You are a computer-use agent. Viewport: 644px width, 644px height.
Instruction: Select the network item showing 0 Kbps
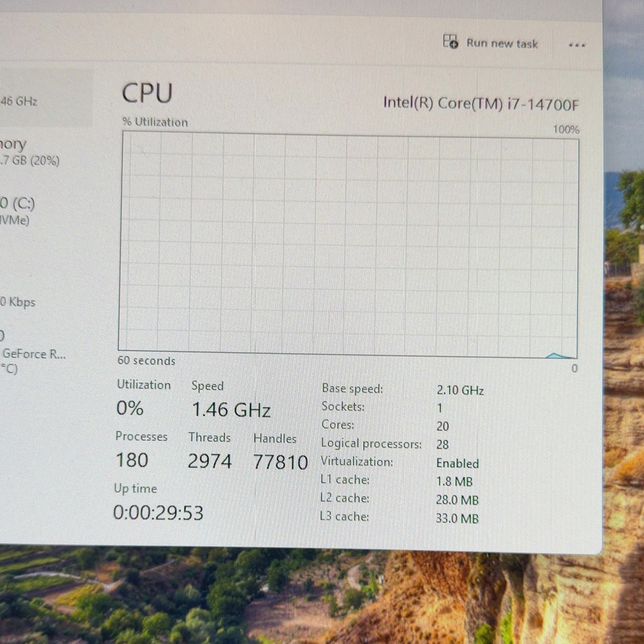pyautogui.click(x=18, y=302)
